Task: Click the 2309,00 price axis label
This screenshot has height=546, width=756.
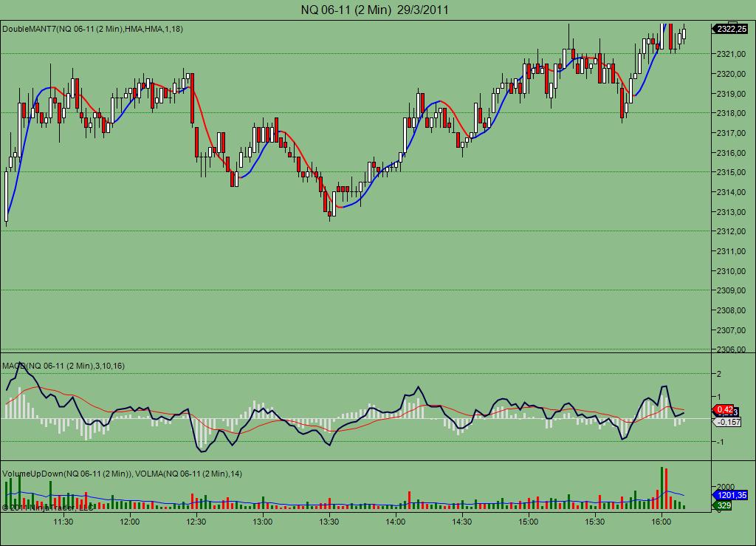Action: [732, 290]
